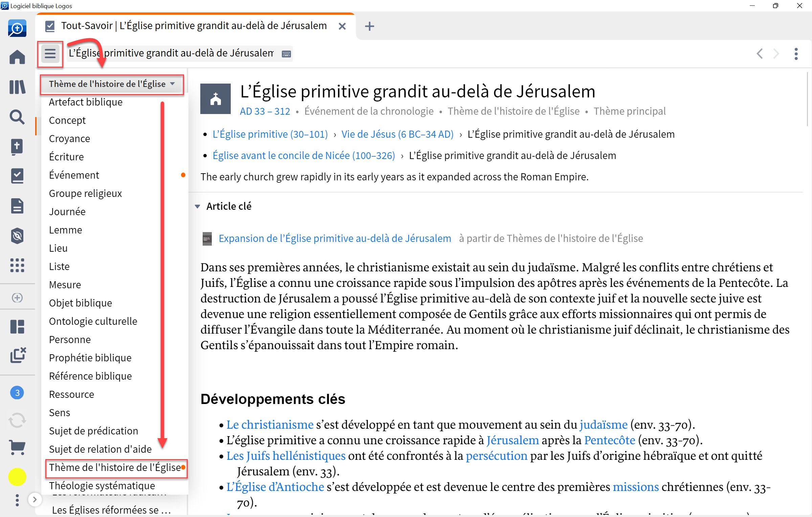The width and height of the screenshot is (812, 517).
Task: Select Sens in the type list
Action: tap(60, 412)
